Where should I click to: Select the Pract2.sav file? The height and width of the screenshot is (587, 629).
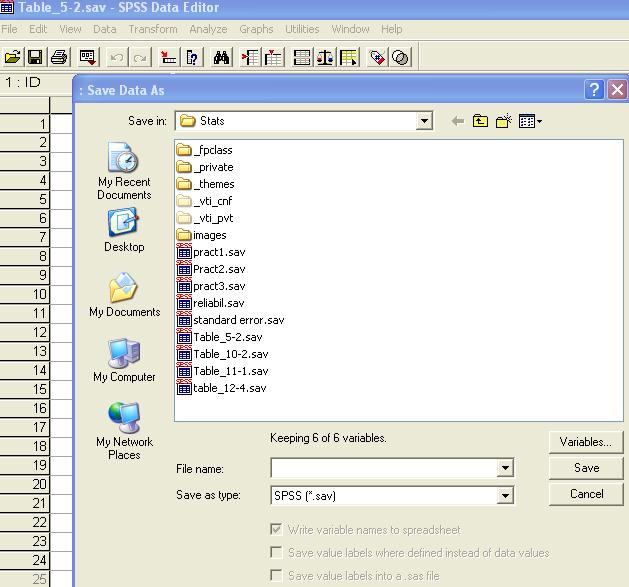click(x=211, y=269)
